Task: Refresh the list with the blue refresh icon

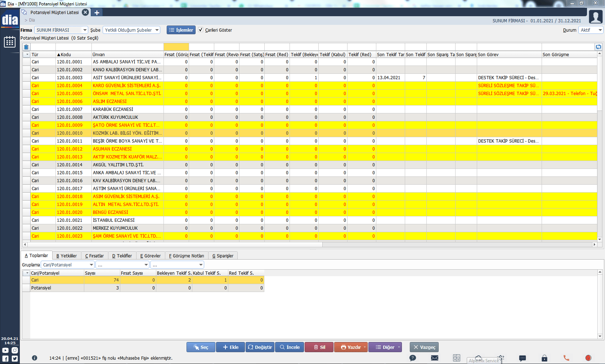Action: tap(598, 47)
